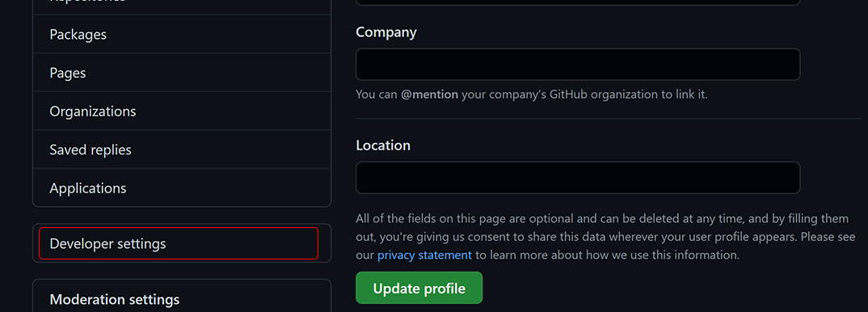Click the green Update profile button
This screenshot has height=312, width=868.
[x=419, y=288]
